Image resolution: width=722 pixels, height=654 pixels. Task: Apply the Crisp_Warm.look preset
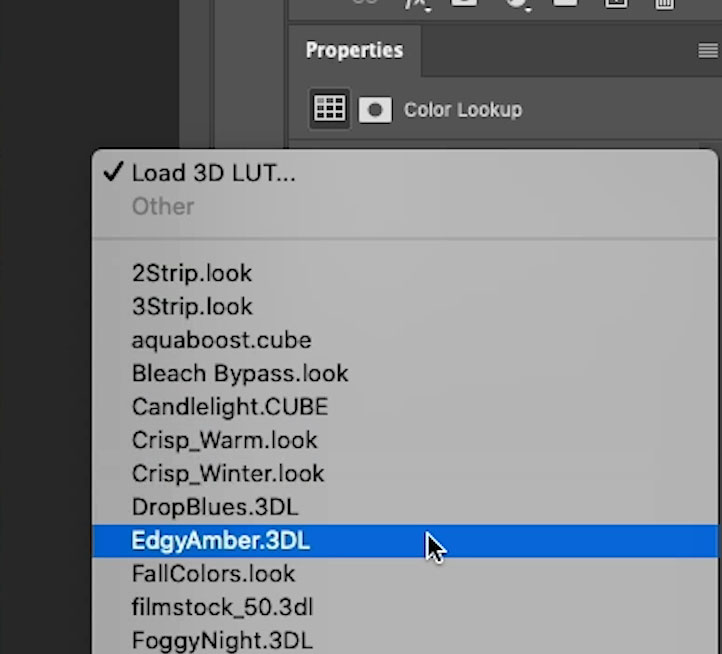pos(224,440)
